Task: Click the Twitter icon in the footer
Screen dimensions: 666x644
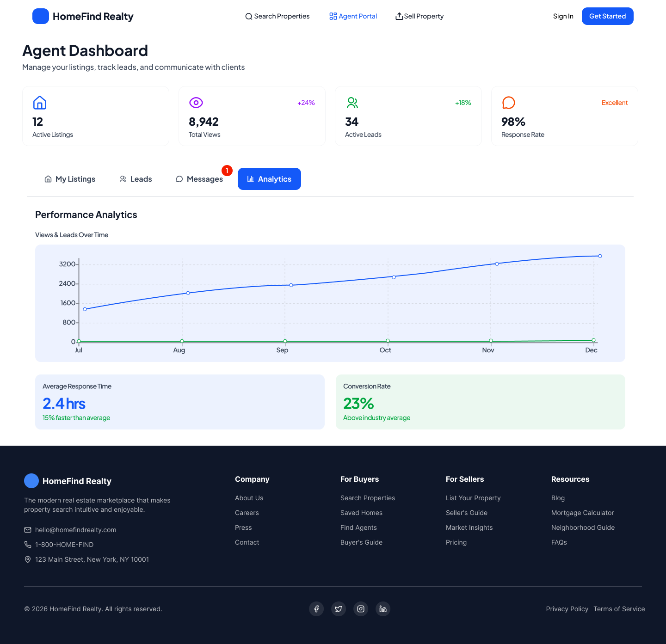Action: (x=339, y=609)
